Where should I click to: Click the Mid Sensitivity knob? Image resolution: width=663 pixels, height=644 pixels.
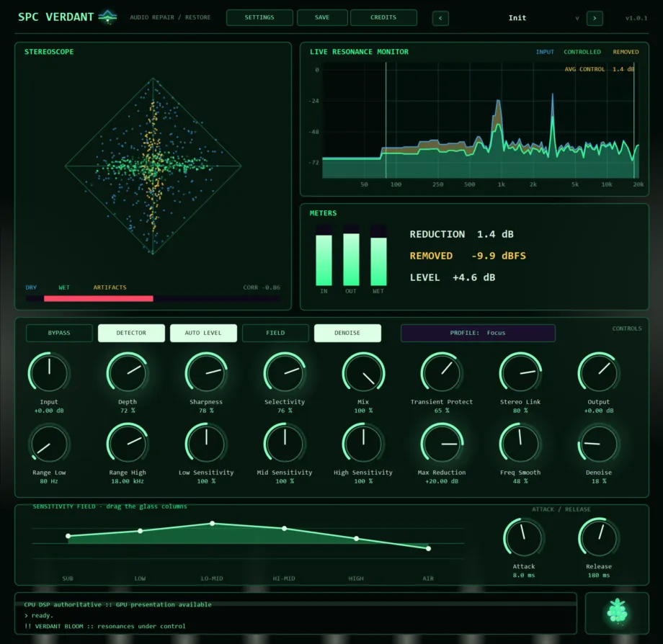tap(285, 444)
